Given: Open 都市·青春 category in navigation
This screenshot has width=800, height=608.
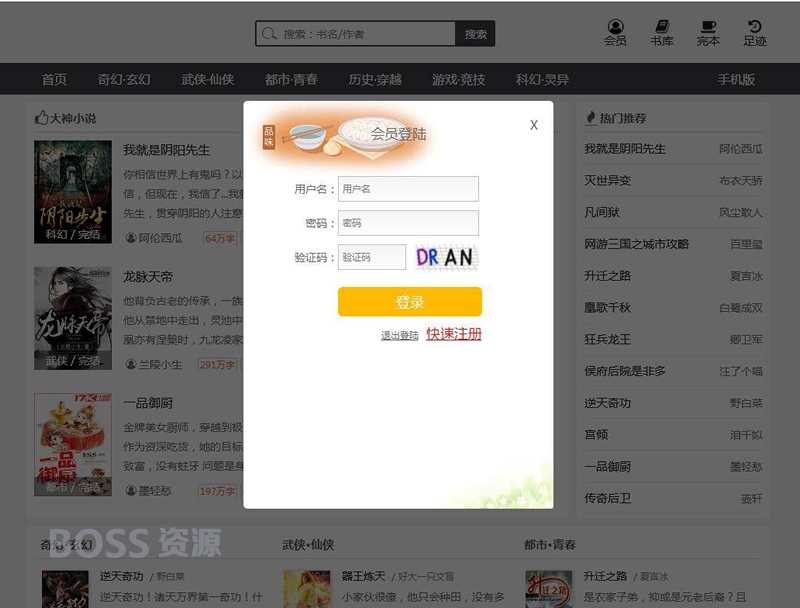Looking at the screenshot, I should tap(291, 80).
